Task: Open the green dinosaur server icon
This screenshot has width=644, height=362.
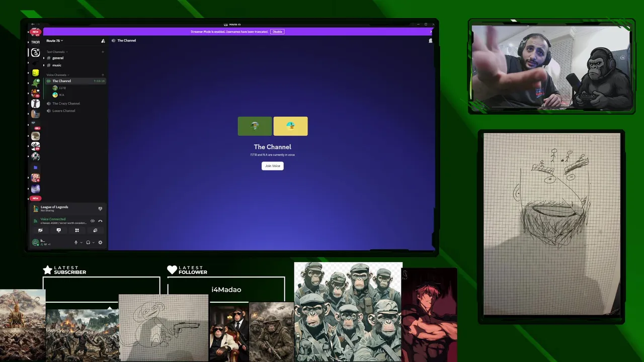Action: pos(35,83)
